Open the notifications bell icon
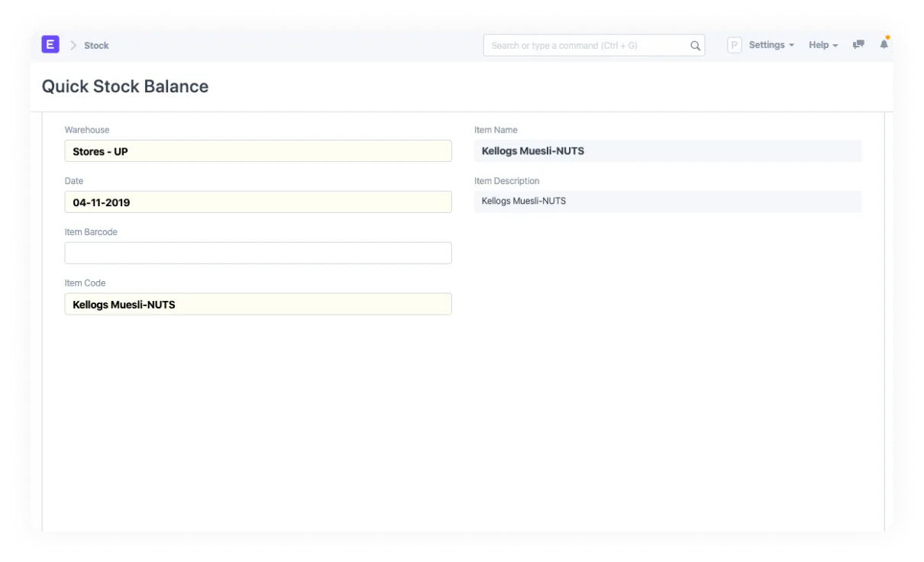924x562 pixels. [x=884, y=45]
